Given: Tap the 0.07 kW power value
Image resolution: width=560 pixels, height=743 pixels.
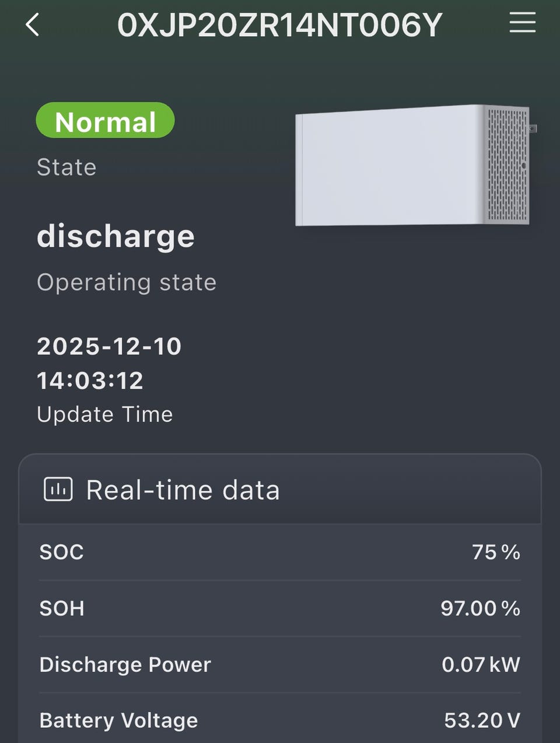Looking at the screenshot, I should pyautogui.click(x=481, y=664).
